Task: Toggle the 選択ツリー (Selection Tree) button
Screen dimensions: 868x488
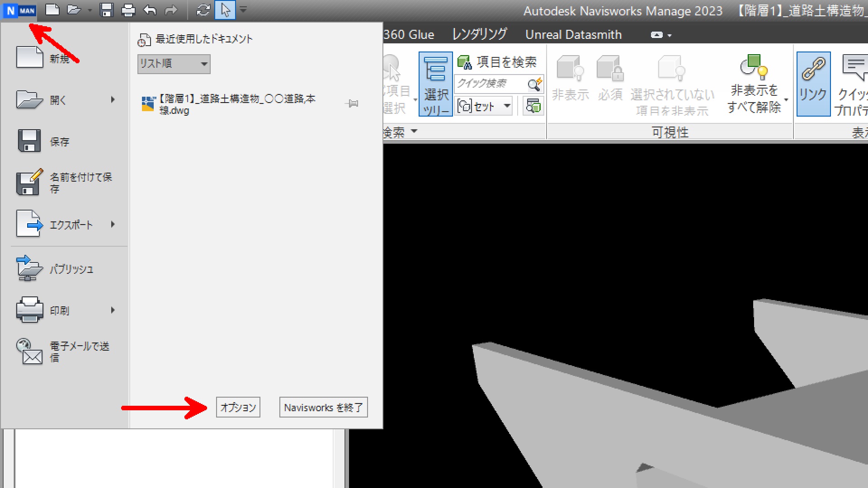Action: click(436, 84)
